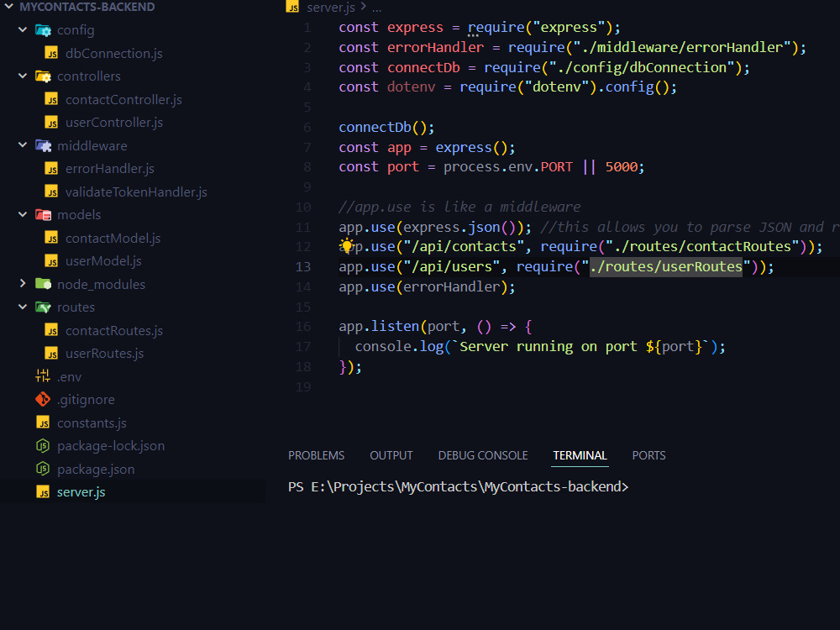
Task: Switch to the PORTS panel tab
Action: point(648,455)
